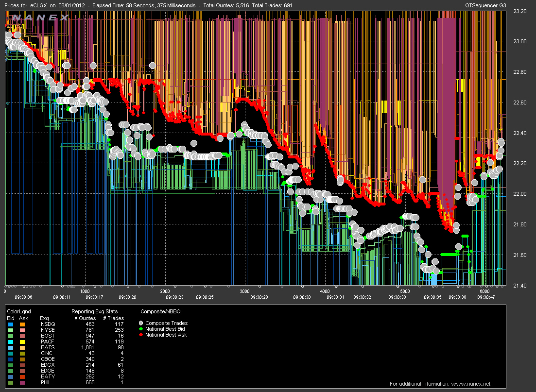536x392 pixels.
Task: Click the BOST quote count 947
Action: [90, 336]
